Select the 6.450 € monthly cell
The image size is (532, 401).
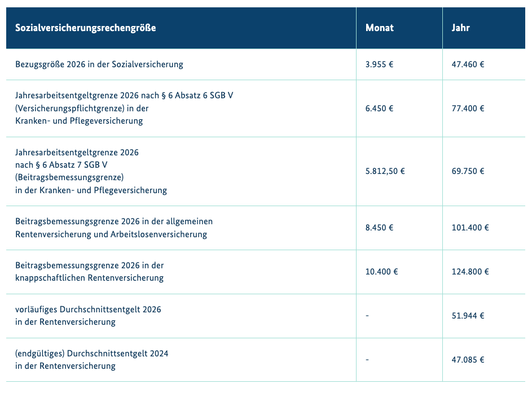click(x=379, y=108)
